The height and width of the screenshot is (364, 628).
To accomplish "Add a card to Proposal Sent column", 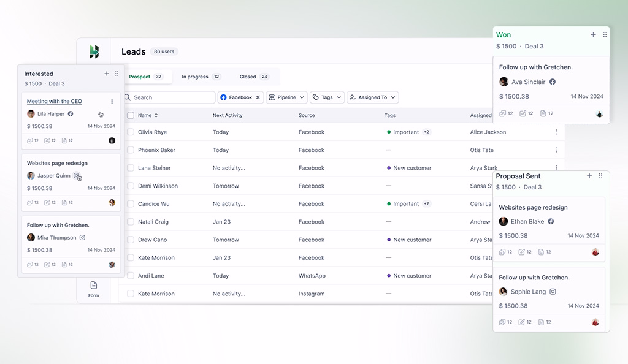I will pyautogui.click(x=589, y=176).
